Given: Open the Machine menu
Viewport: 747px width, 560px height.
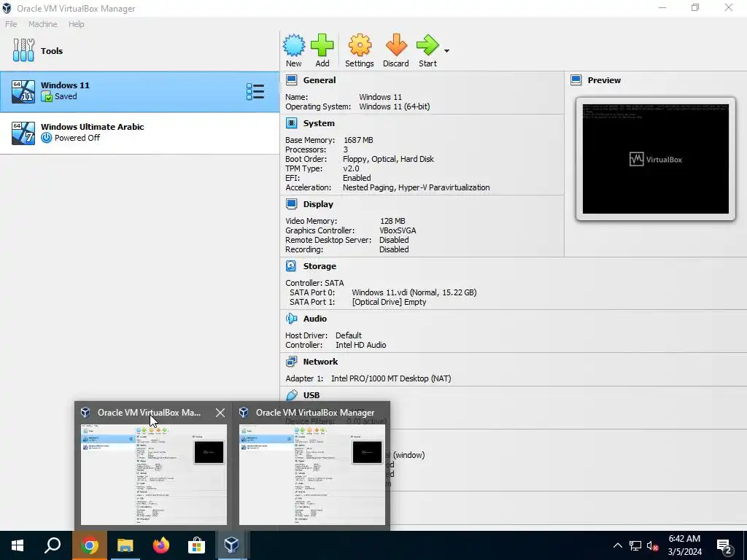Looking at the screenshot, I should tap(42, 24).
